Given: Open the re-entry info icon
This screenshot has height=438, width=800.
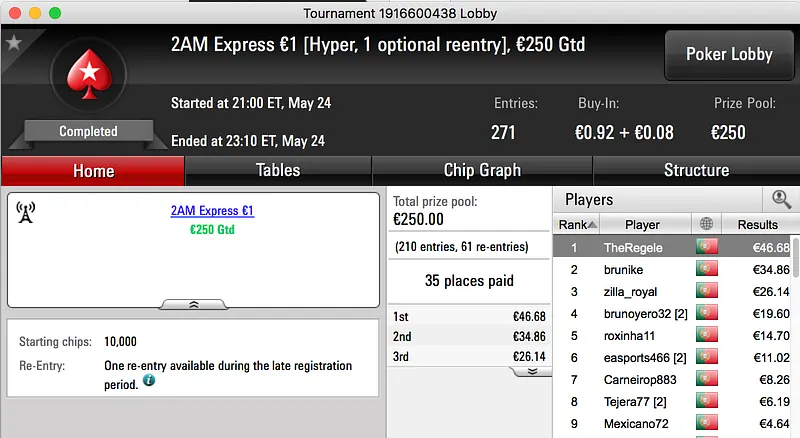Looking at the screenshot, I should tap(149, 380).
